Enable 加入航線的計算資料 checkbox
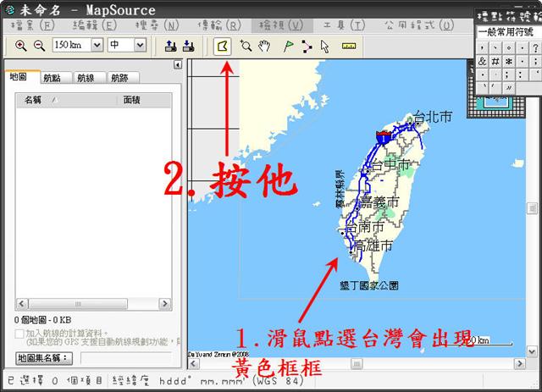Screen dimensions: 542x392 coord(19,334)
